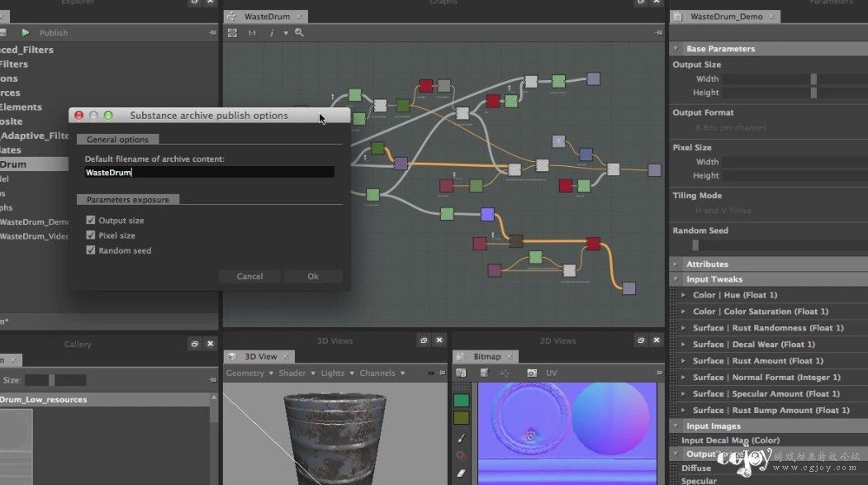Uncheck the Output size checkbox
This screenshot has height=485, width=868.
91,221
